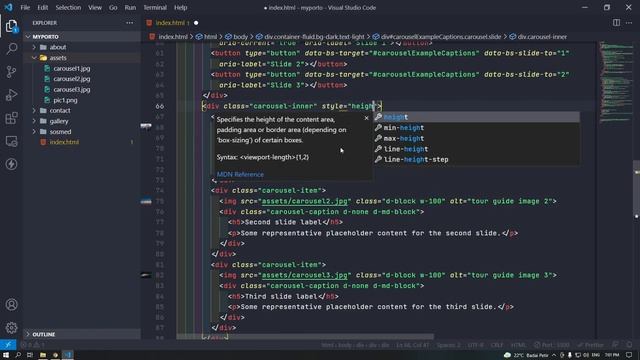The width and height of the screenshot is (640, 360).
Task: Open Windows taskbar search
Action: click(18, 355)
